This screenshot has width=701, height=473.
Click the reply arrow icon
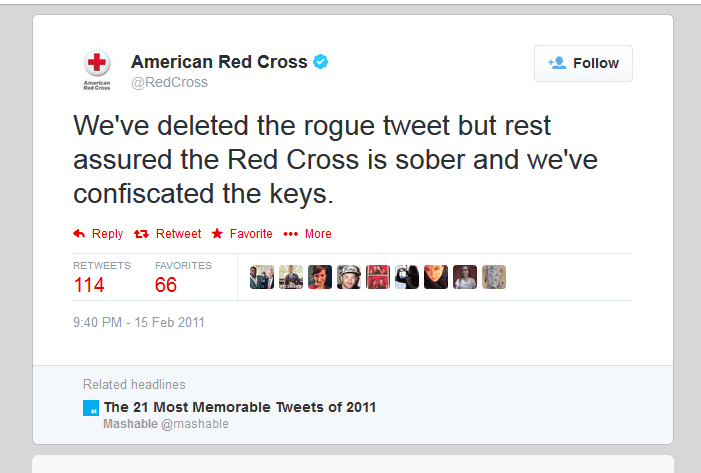coord(79,233)
